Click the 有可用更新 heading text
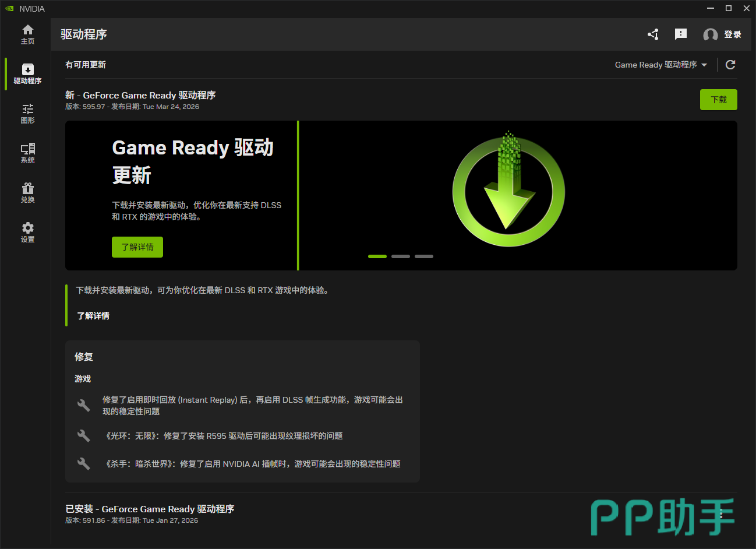This screenshot has height=549, width=756. [x=86, y=65]
